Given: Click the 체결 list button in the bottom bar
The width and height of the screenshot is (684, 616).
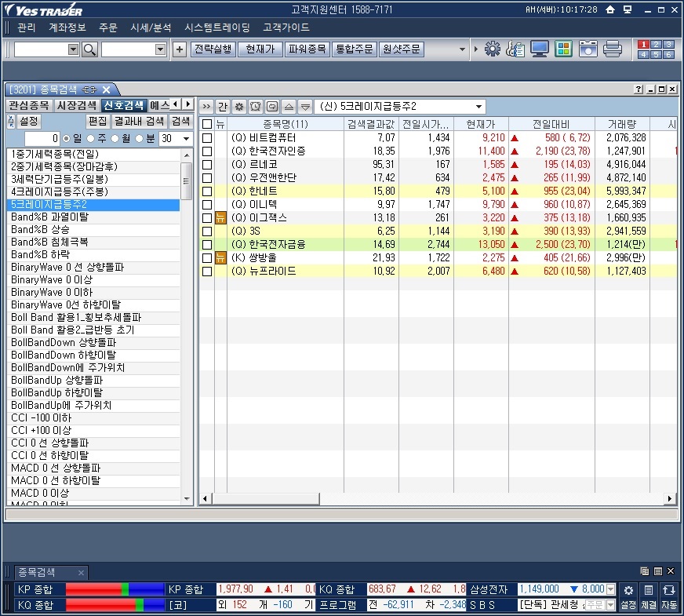Looking at the screenshot, I should coord(649,596).
